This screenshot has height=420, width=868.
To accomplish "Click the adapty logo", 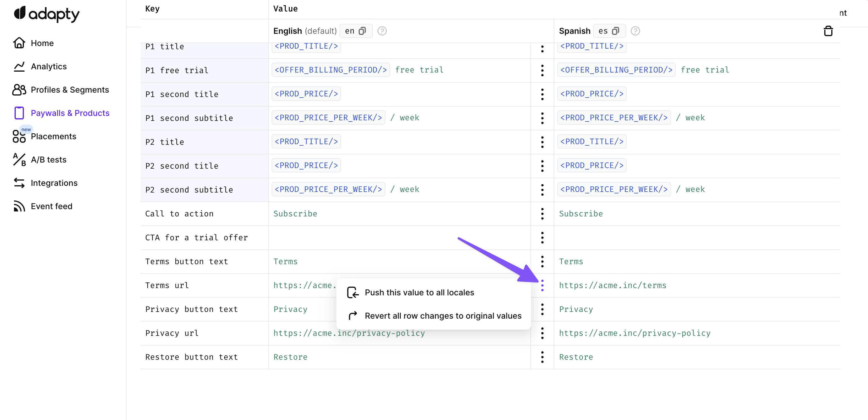I will coord(47,14).
